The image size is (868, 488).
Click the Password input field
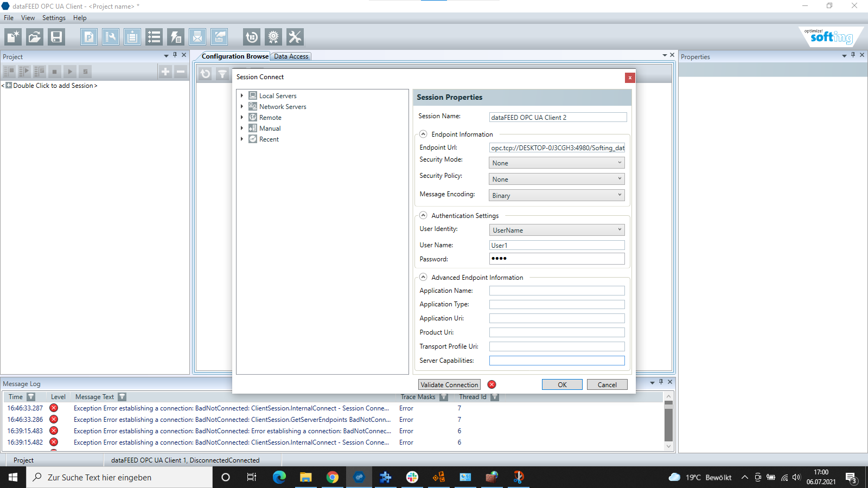tap(557, 259)
